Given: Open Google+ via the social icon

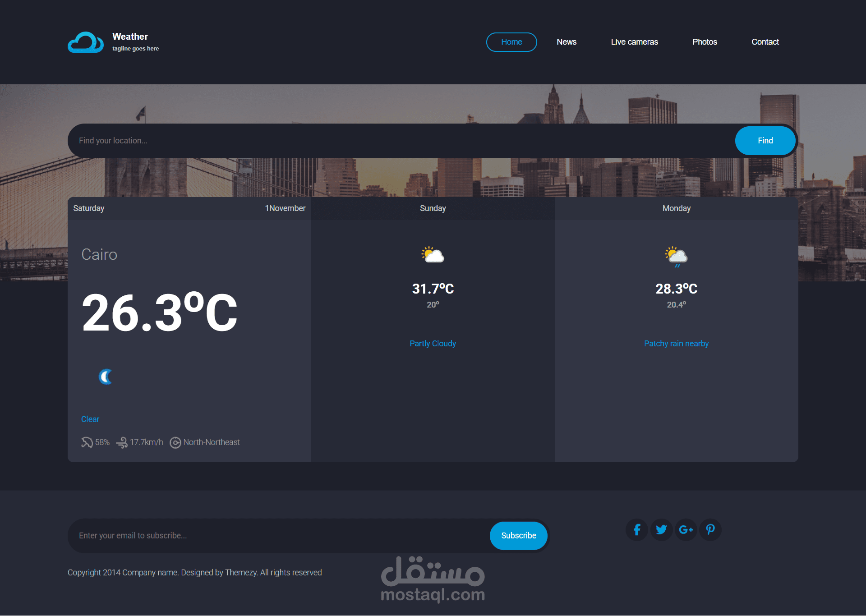Looking at the screenshot, I should coord(686,529).
